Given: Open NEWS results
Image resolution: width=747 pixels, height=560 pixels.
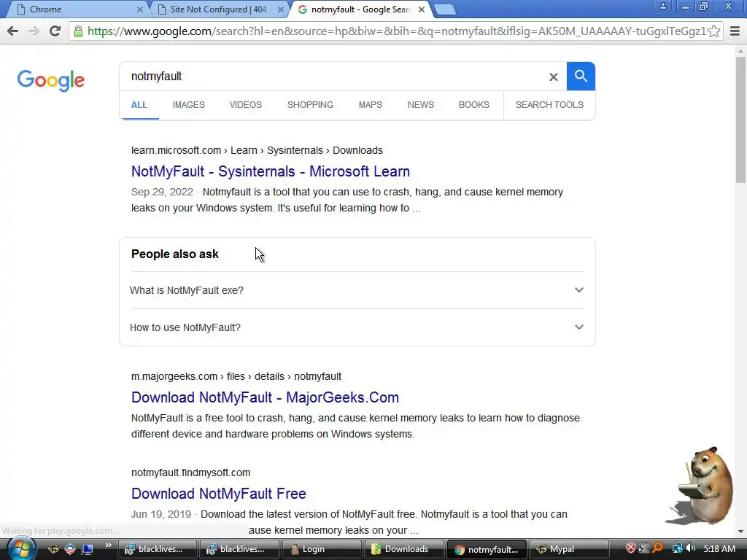Looking at the screenshot, I should pos(421,105).
